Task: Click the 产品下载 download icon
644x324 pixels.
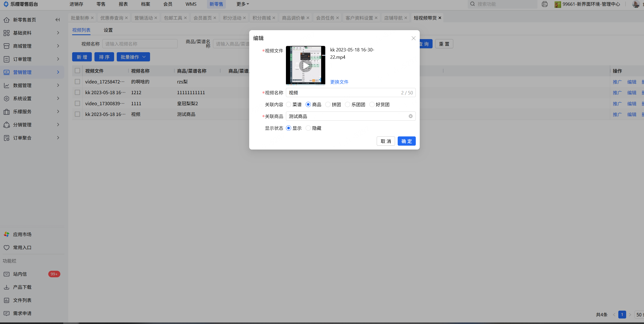Action: pyautogui.click(x=7, y=287)
